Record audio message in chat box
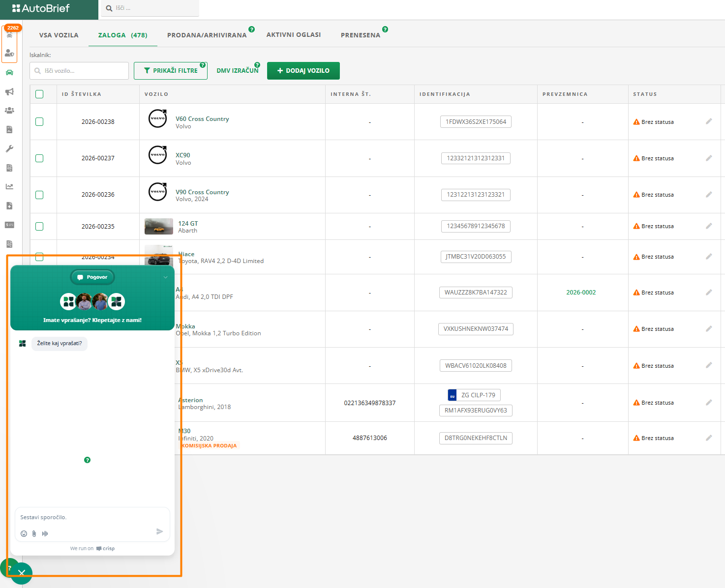Screen dimensions: 725x588 [x=45, y=533]
